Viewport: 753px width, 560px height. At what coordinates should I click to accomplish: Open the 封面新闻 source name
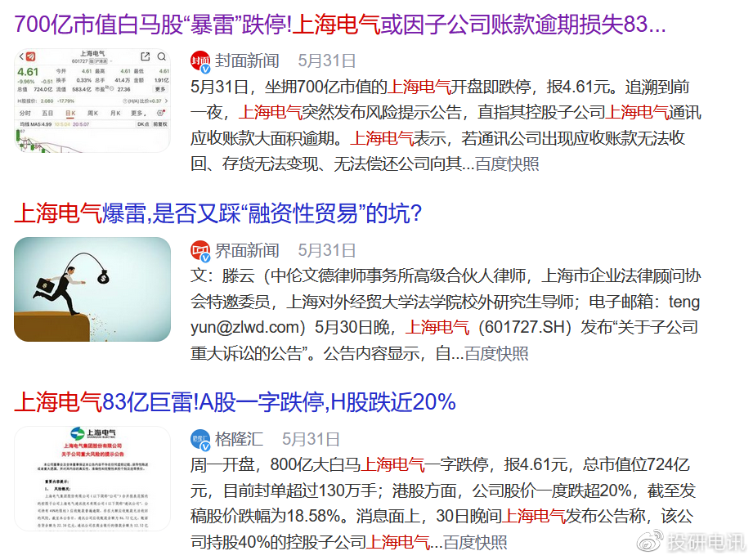click(x=247, y=61)
